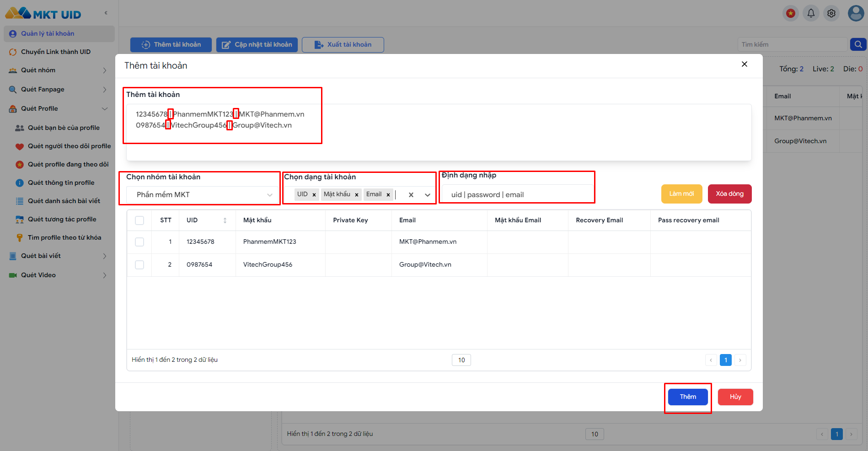Click the Làm mới button
868x451 pixels.
click(681, 194)
